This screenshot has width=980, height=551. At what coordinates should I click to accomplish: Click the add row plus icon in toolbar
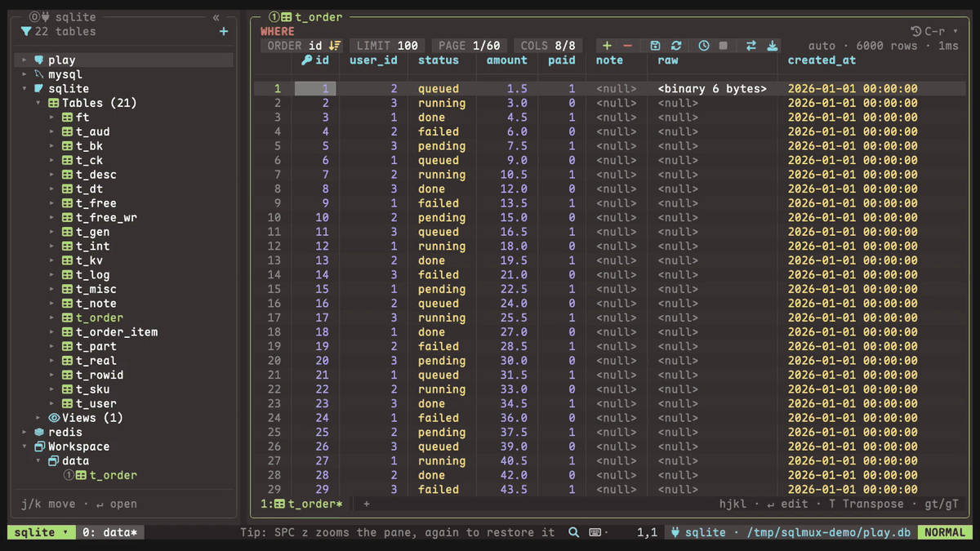click(607, 46)
